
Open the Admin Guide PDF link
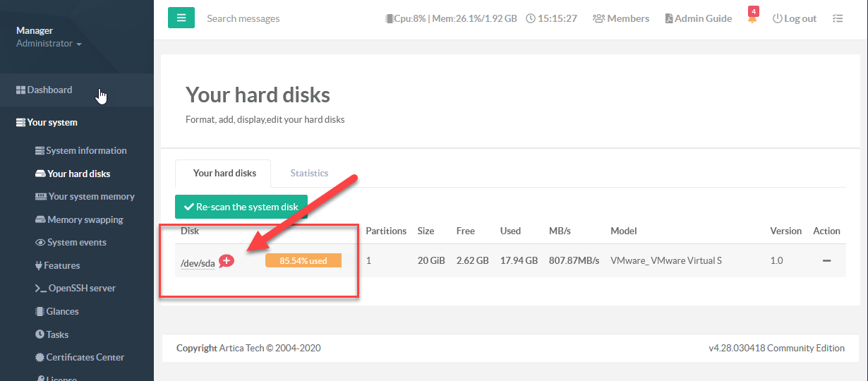pos(698,18)
